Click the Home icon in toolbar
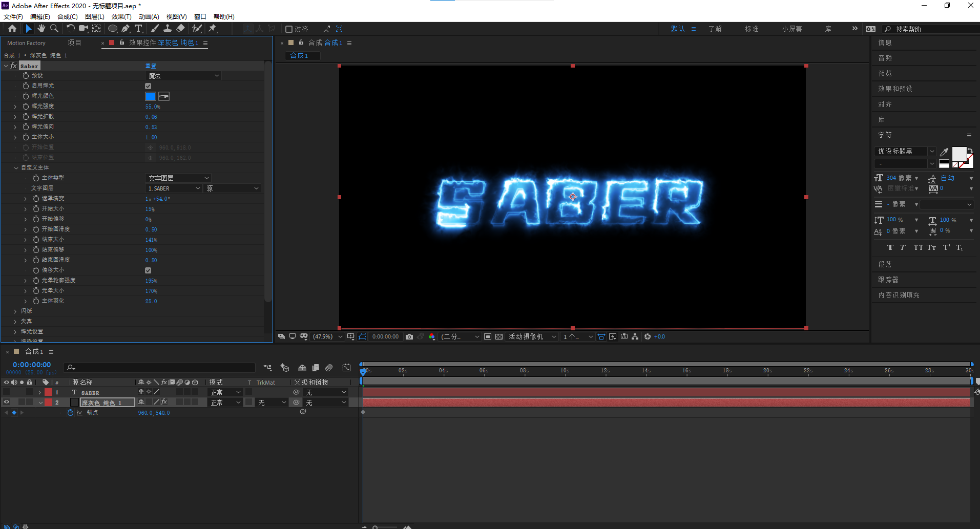Screen dimensions: 980x529 (x=12, y=29)
